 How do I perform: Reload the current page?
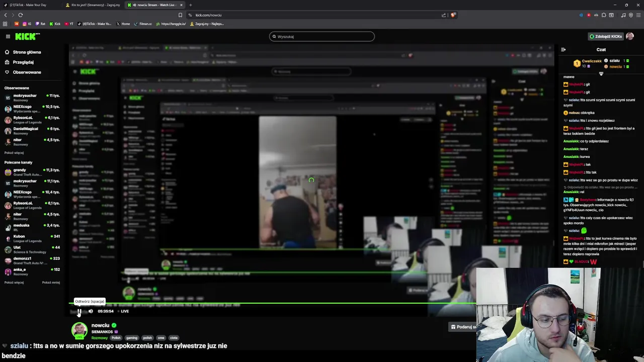point(21,15)
